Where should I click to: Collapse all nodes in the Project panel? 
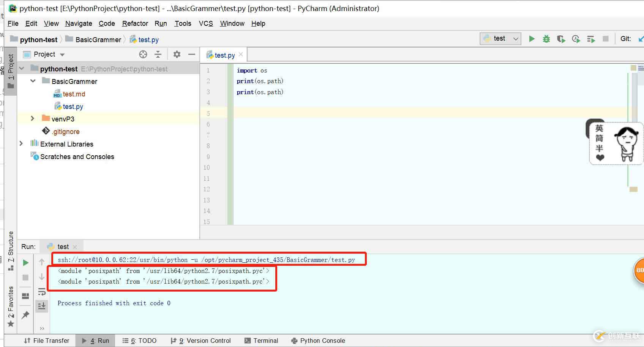[x=158, y=54]
